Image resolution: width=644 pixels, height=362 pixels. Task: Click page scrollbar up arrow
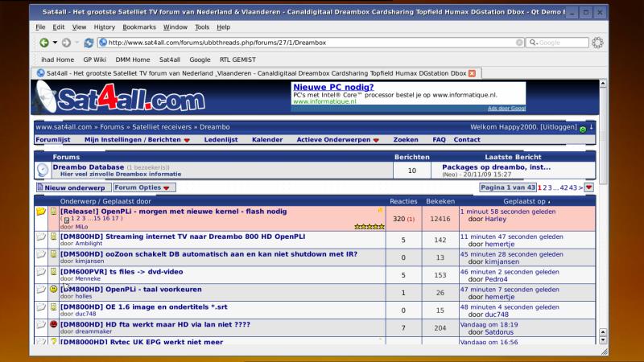tap(603, 84)
